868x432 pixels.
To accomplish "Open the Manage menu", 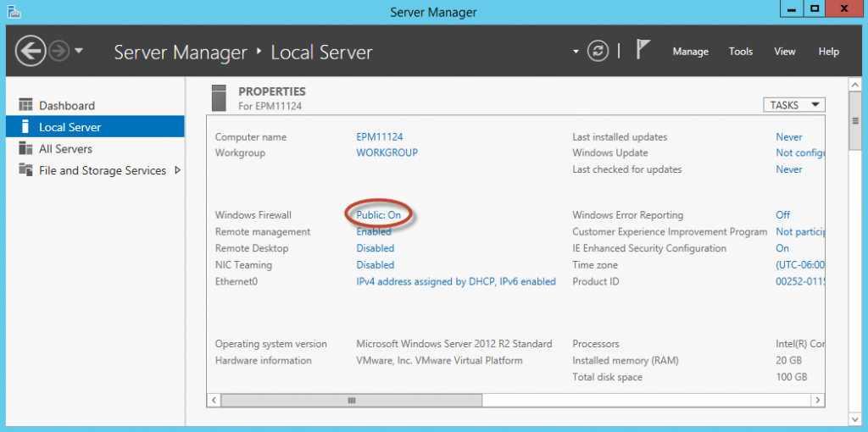I will point(690,52).
